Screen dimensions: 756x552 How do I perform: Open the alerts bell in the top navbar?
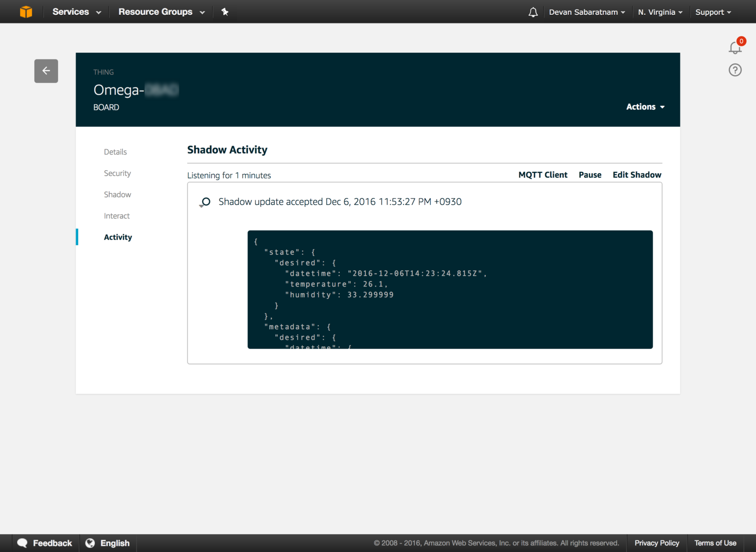click(x=533, y=12)
